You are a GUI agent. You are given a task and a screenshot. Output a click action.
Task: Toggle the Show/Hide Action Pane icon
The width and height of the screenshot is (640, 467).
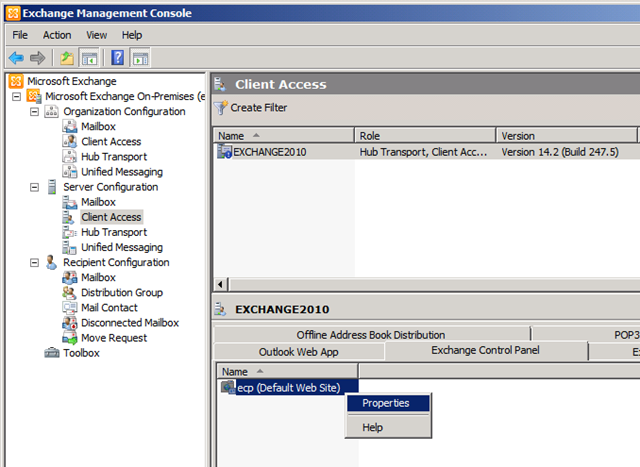[x=140, y=58]
